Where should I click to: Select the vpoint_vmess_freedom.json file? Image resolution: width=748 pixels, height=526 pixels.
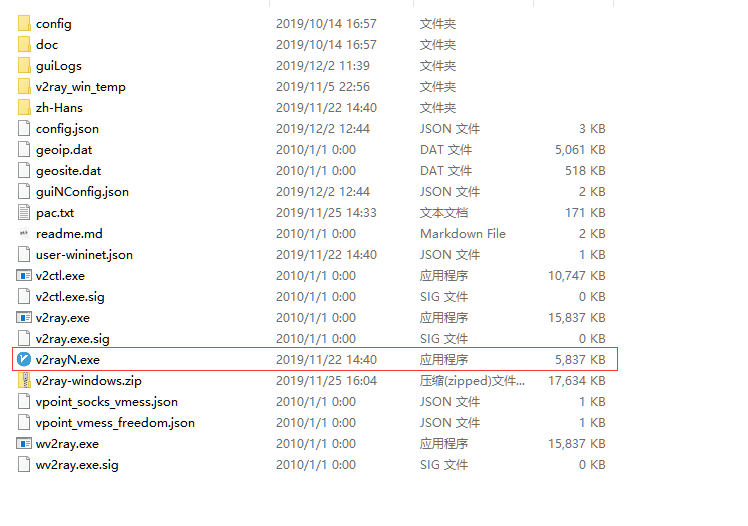point(115,422)
